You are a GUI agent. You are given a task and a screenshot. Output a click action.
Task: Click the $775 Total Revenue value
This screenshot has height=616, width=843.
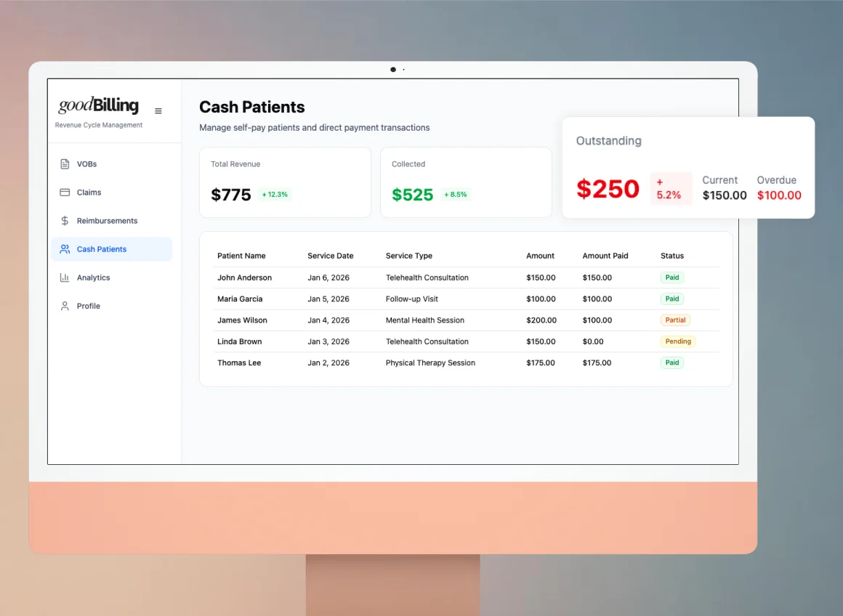[x=230, y=195]
